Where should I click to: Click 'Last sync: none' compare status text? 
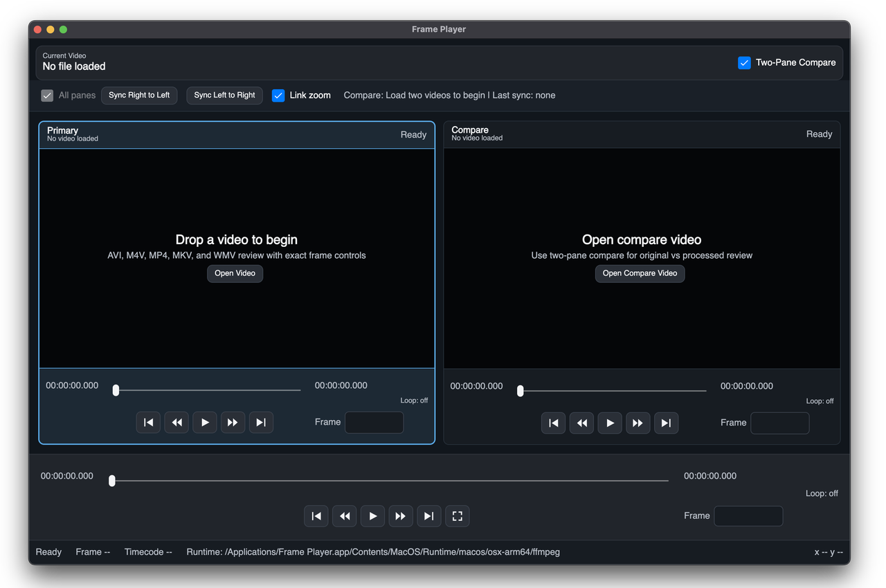coord(524,95)
